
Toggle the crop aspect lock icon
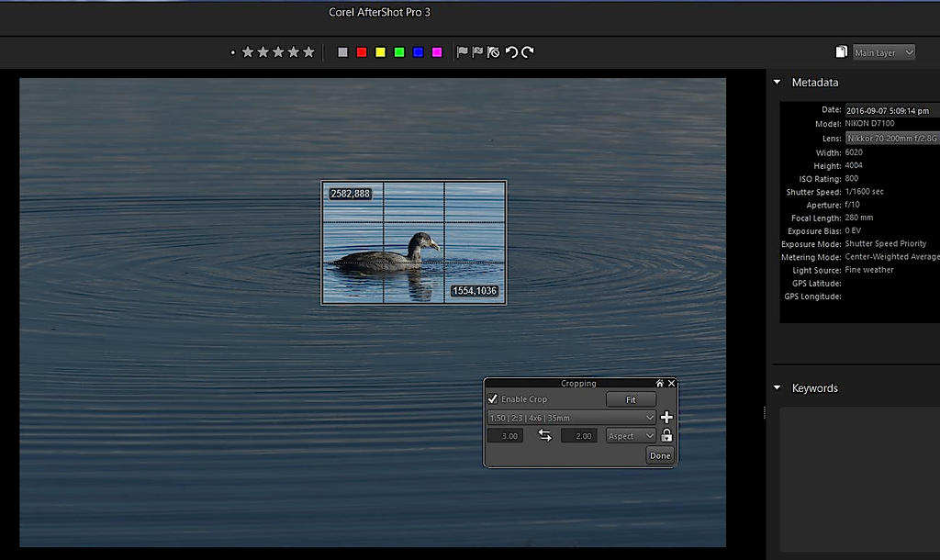[x=666, y=436]
